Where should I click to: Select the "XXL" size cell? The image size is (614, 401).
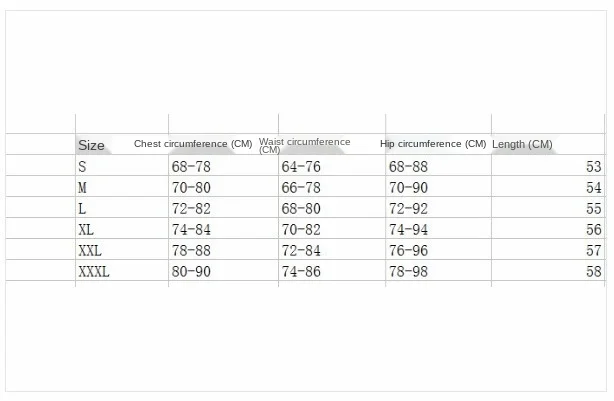coord(90,251)
